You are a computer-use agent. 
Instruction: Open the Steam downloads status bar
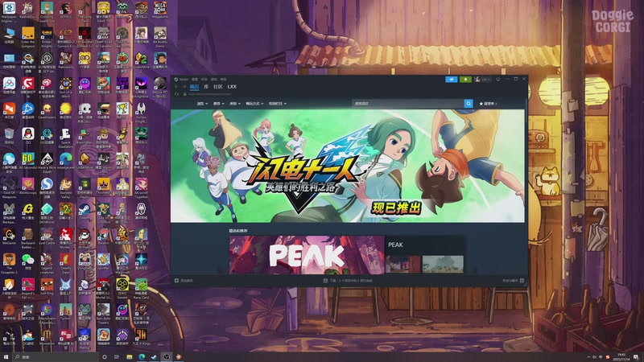pyautogui.click(x=348, y=281)
